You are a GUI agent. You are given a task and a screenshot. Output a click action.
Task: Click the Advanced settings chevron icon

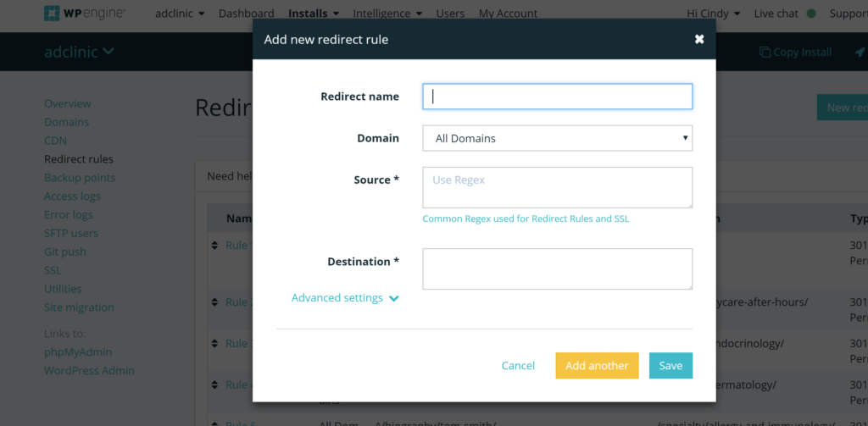coord(393,299)
